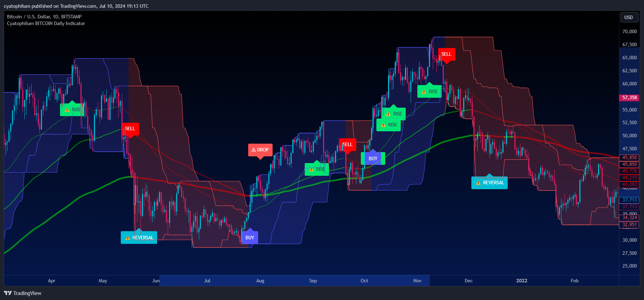
Task: Select the BUY signal marker near August
Action: [250, 238]
